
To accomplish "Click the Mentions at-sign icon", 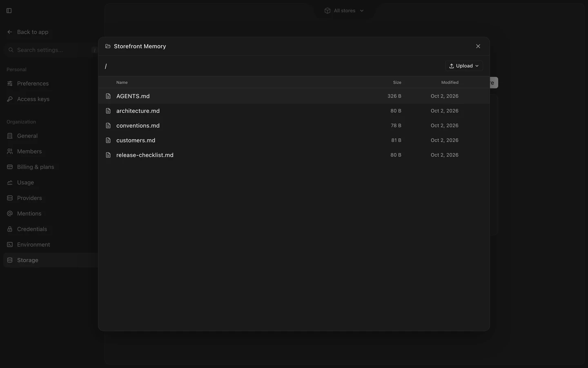I will pos(10,213).
